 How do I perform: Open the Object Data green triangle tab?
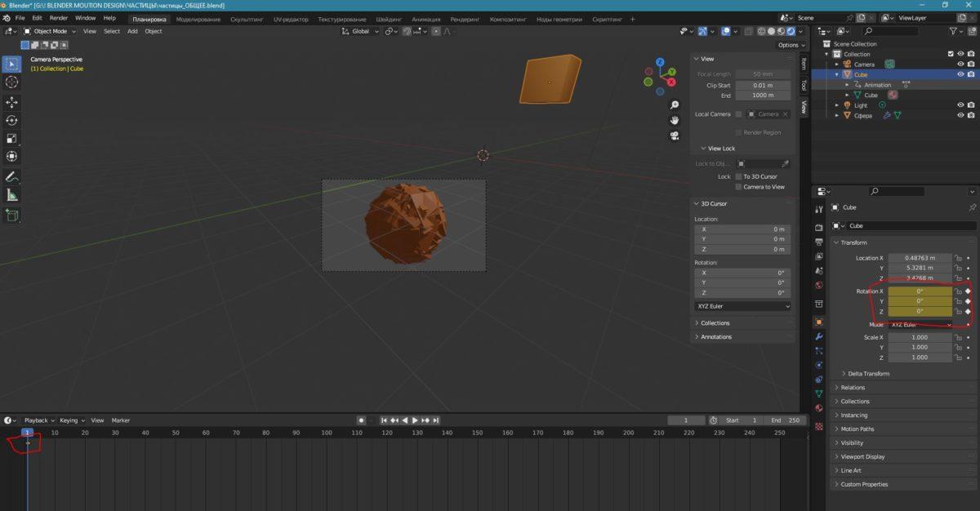819,393
